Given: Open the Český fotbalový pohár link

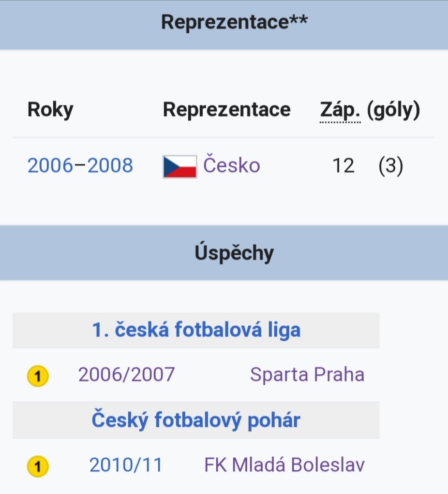Looking at the screenshot, I should (x=196, y=420).
